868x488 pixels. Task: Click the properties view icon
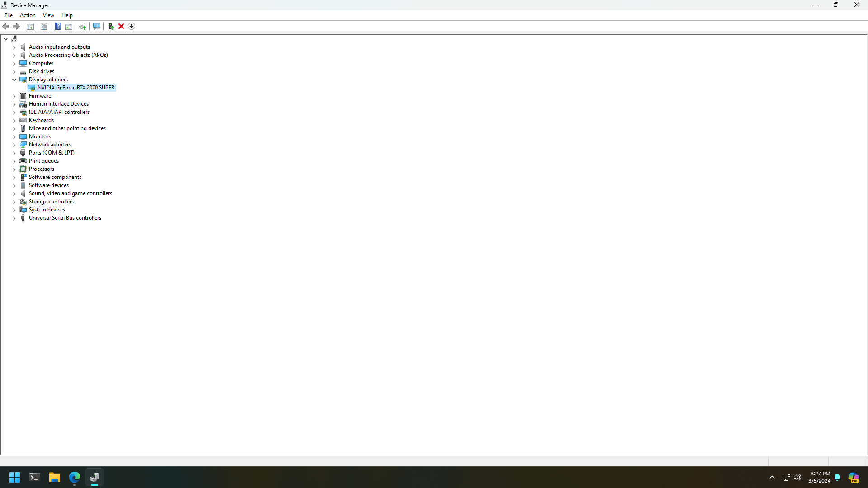(x=44, y=26)
